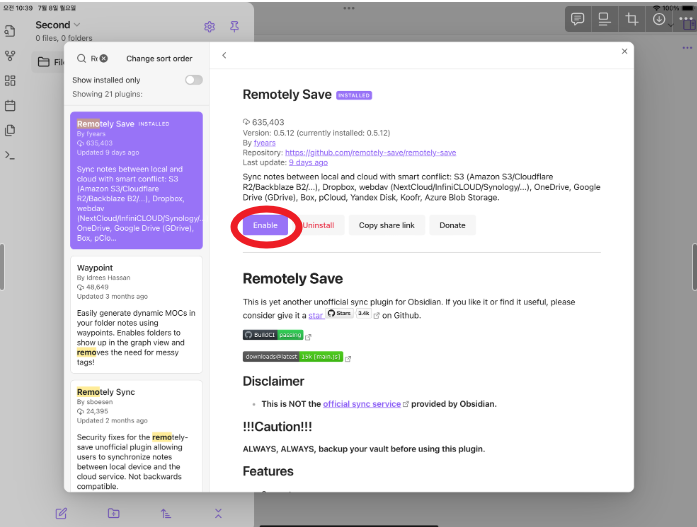Image resolution: width=697 pixels, height=527 pixels.
Task: Toggle Show installed only switch
Action: (x=194, y=80)
